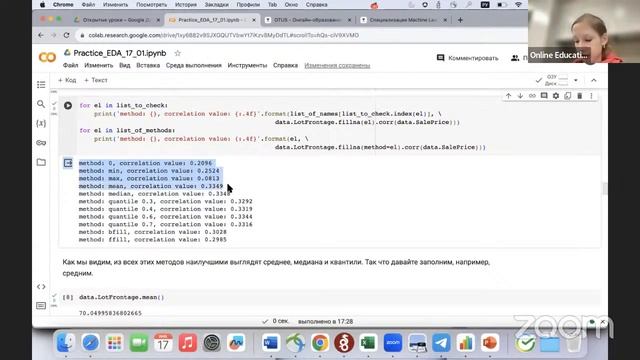This screenshot has height=360, width=640.
Task: Add a new code cell with + Код
Action: point(67,80)
